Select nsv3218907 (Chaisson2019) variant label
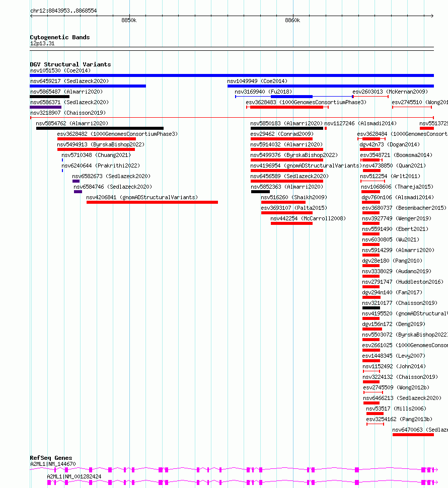 pyautogui.click(x=68, y=113)
